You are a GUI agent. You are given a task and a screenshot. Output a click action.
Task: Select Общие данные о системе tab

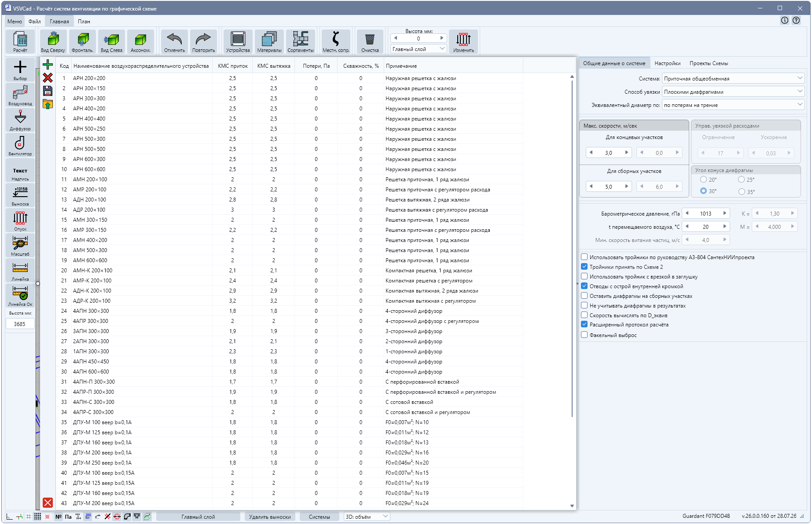(614, 63)
